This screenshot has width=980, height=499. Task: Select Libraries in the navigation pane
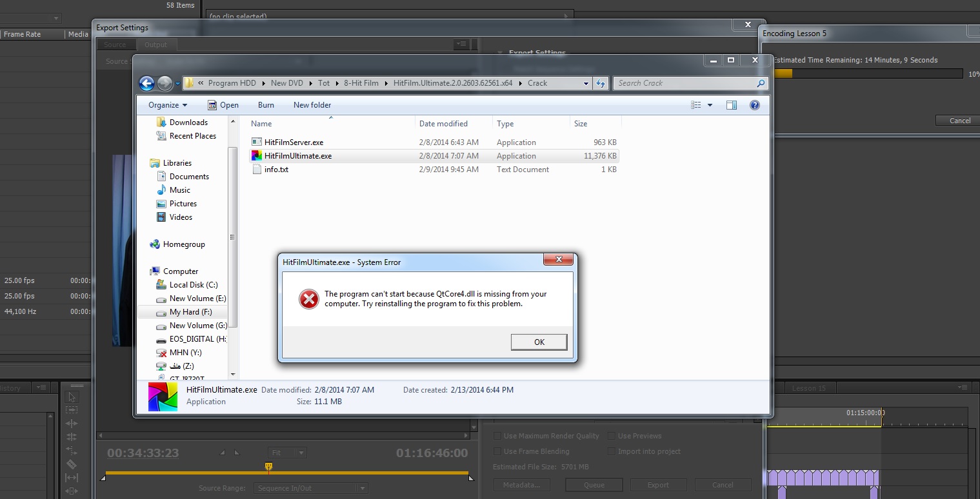coord(177,163)
